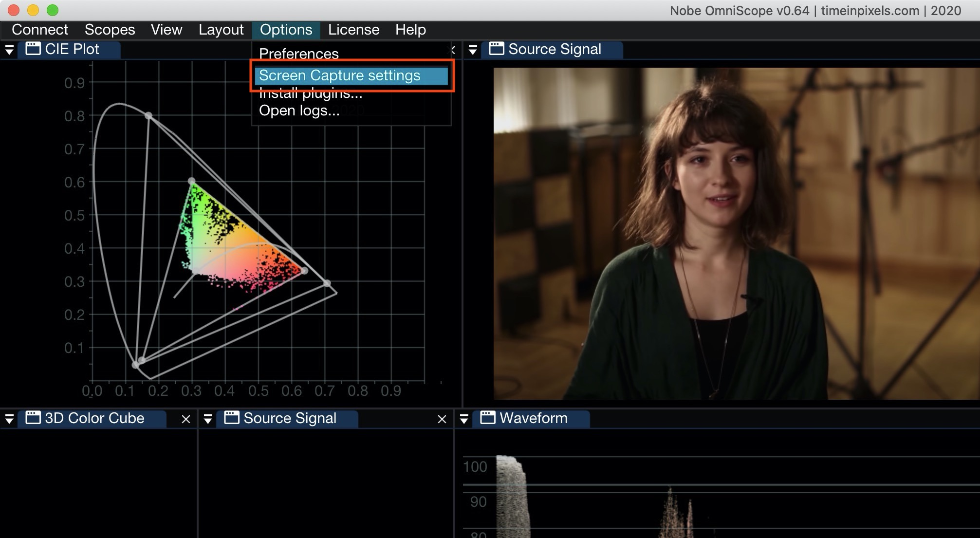Minimize the OmniScope window (yellow button)
The width and height of the screenshot is (980, 538).
coord(33,10)
